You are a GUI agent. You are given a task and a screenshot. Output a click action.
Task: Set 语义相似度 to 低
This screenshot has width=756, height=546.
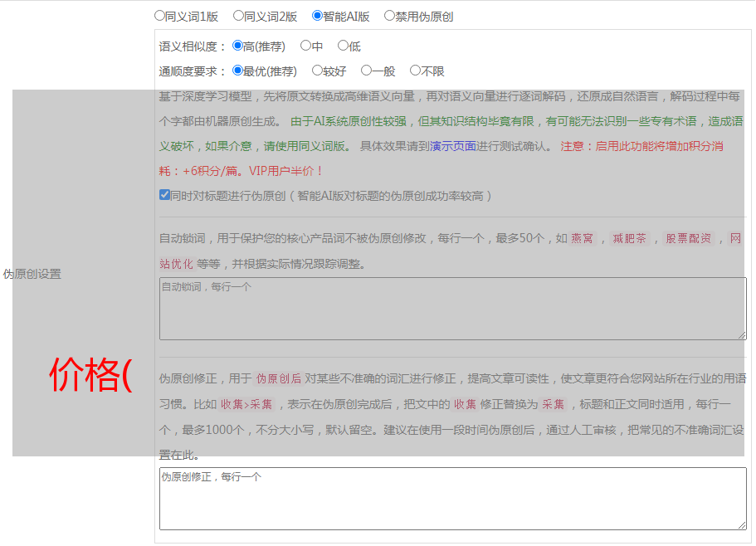click(x=344, y=46)
